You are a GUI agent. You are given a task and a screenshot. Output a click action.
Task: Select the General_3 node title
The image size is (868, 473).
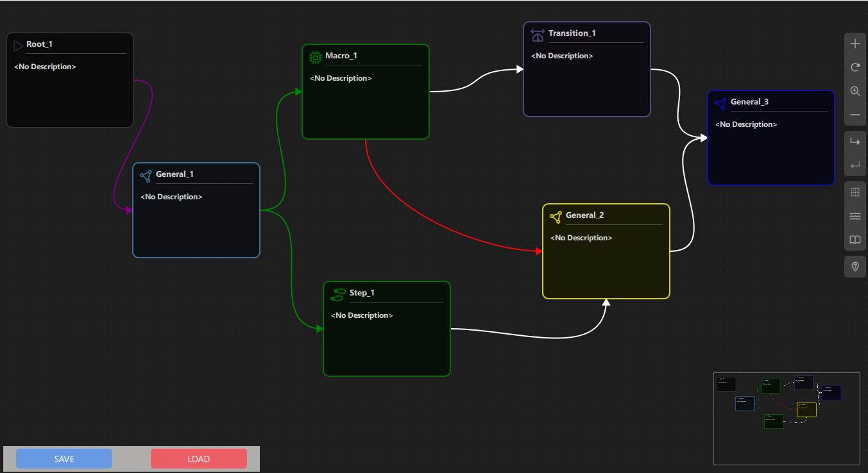[749, 102]
